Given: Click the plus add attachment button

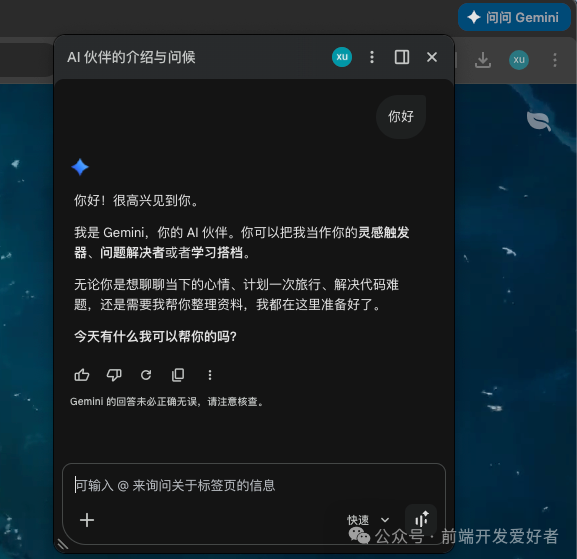Looking at the screenshot, I should tap(87, 520).
